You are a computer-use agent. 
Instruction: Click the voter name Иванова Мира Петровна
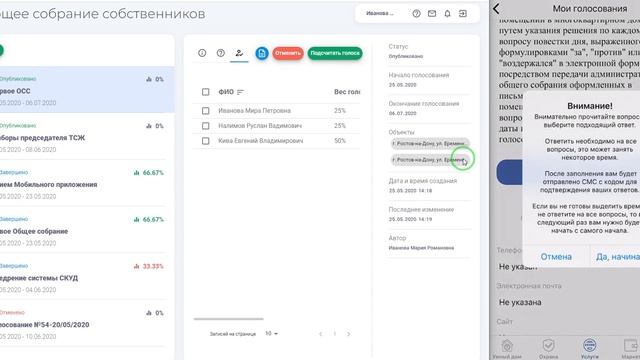(x=254, y=111)
